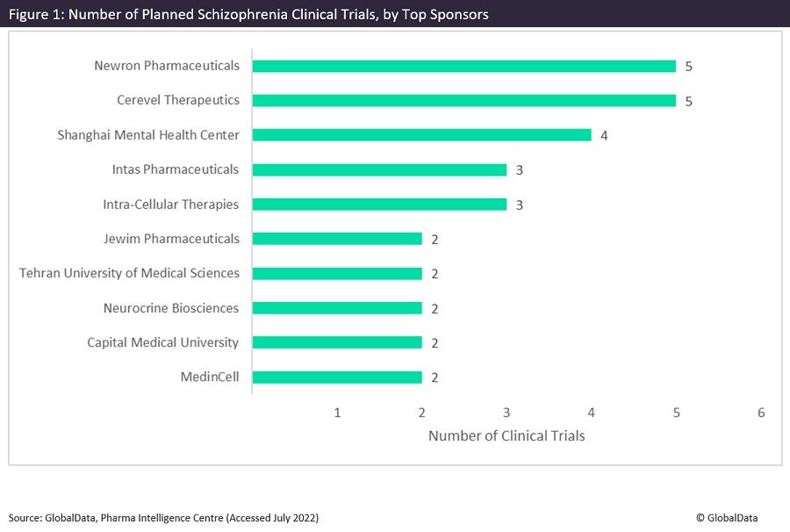Select the 1 tick on the horizontal axis

pos(337,413)
